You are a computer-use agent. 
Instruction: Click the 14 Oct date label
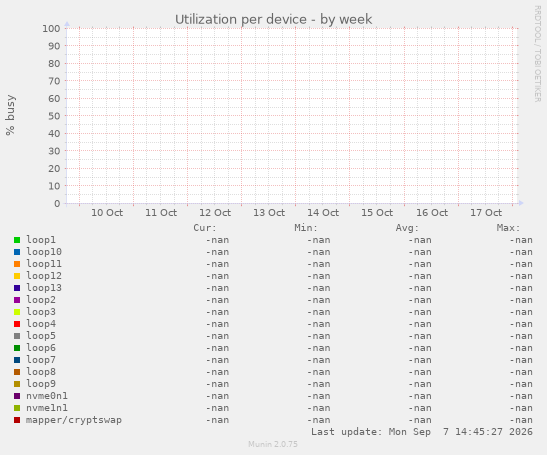pyautogui.click(x=323, y=212)
